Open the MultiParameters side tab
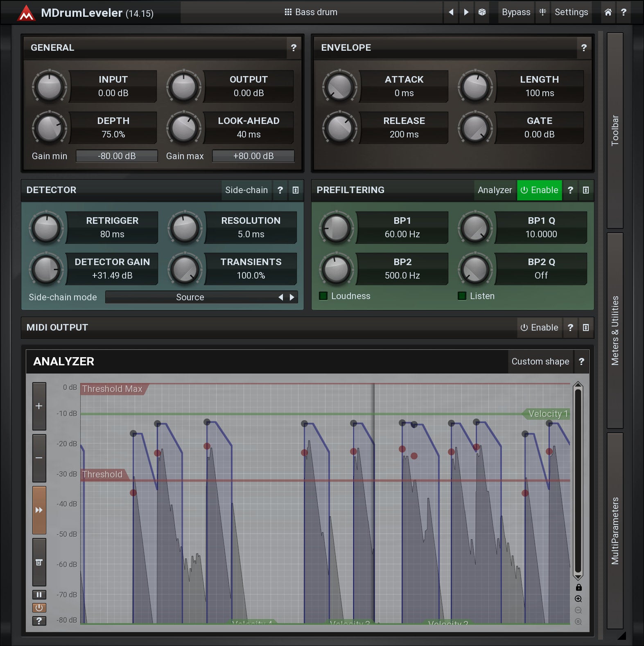The width and height of the screenshot is (644, 646). 615,530
